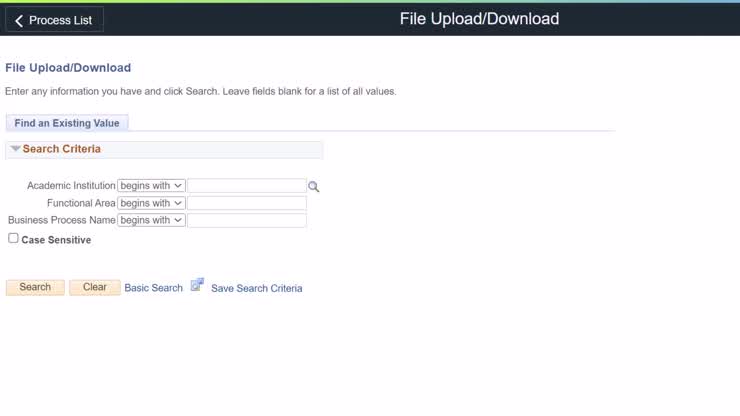Open Business Process Name operator dropdown
Image resolution: width=740 pixels, height=416 pixels.
click(151, 220)
